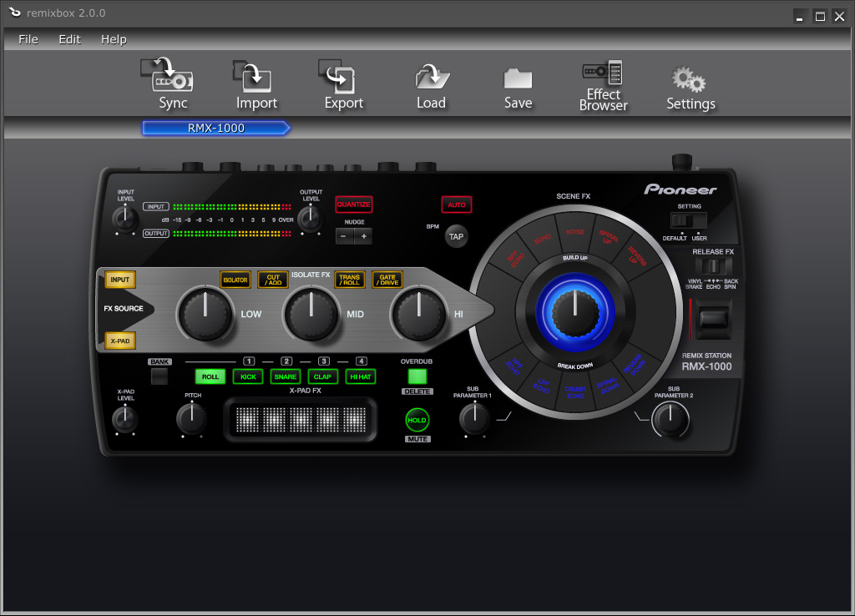Click the Export toolbar icon
Screen dimensions: 855x616
(342, 84)
